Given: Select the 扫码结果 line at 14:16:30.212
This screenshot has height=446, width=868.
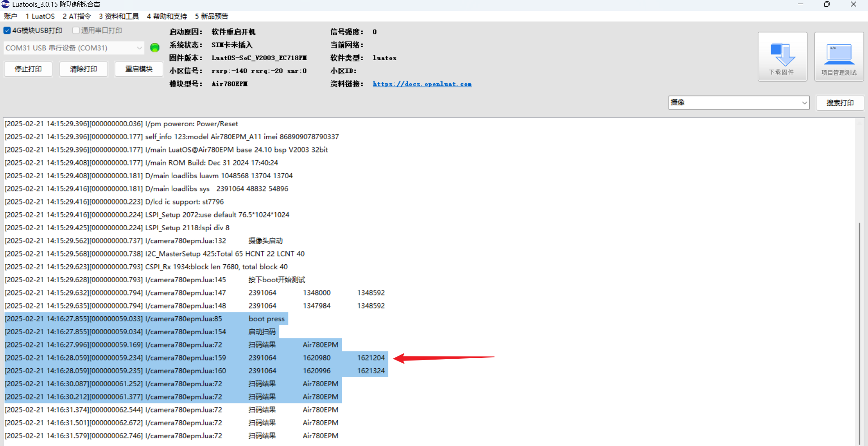Looking at the screenshot, I should pos(173,397).
